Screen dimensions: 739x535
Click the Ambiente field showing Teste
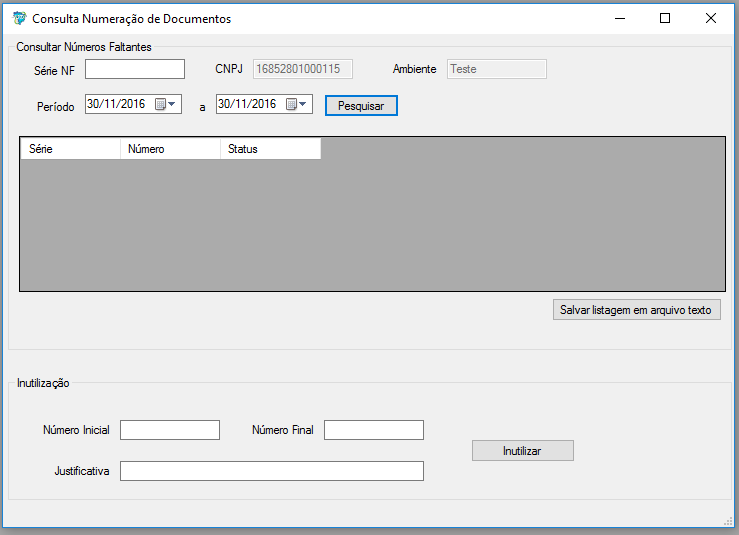(x=496, y=69)
